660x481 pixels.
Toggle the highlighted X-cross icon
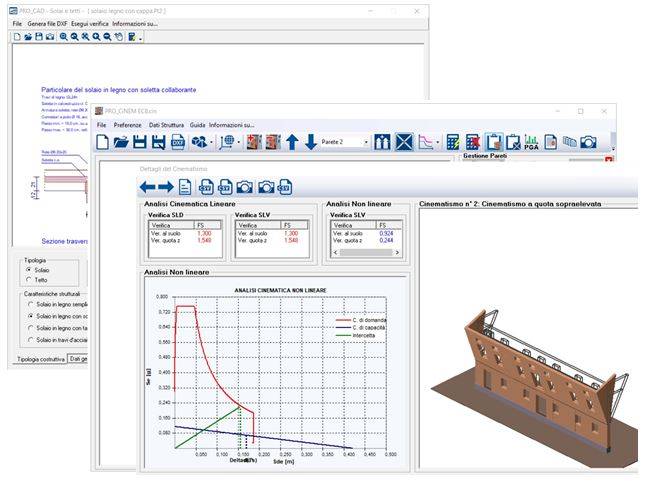coord(404,142)
